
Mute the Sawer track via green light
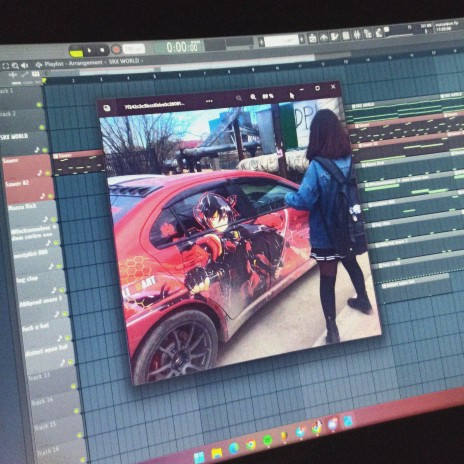[47, 173]
